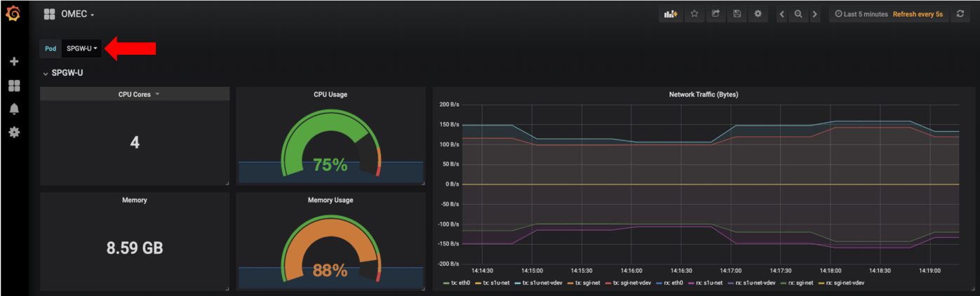Open the Dashboards grid icon in sidebar
This screenshot has width=980, height=296.
click(13, 86)
